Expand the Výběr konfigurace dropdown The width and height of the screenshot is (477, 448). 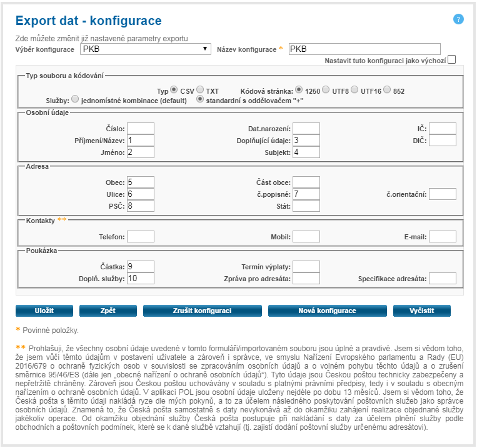tap(145, 49)
